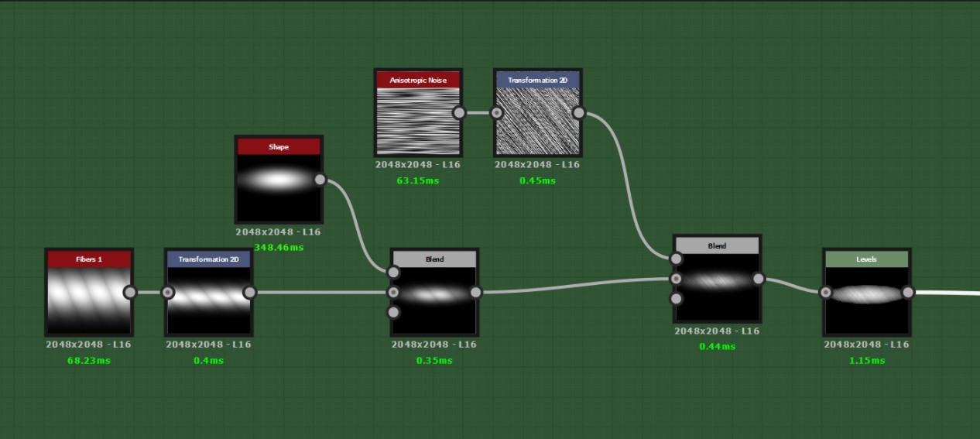Click 2048x2048 - L16 label under Anisotropic Noise
Image resolution: width=980 pixels, height=439 pixels.
coord(418,164)
